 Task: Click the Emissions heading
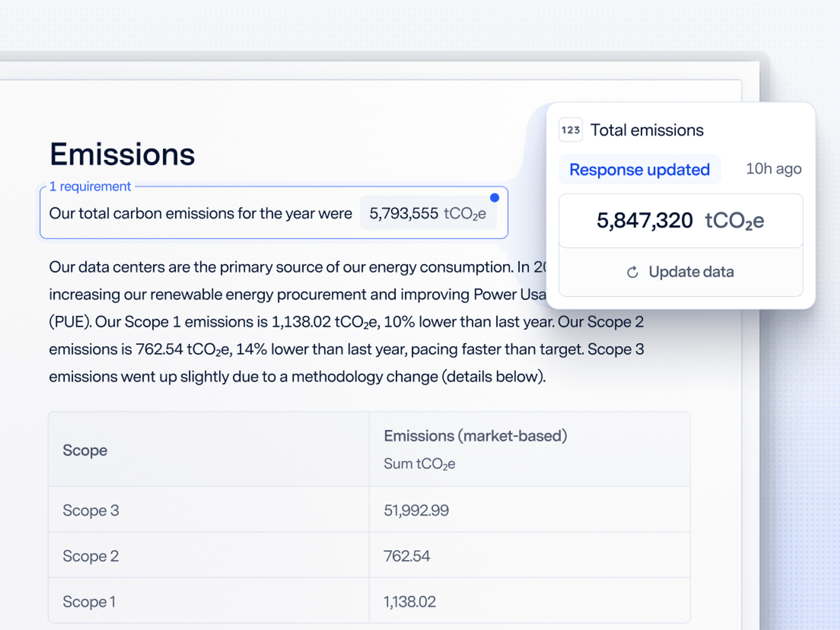coord(122,154)
